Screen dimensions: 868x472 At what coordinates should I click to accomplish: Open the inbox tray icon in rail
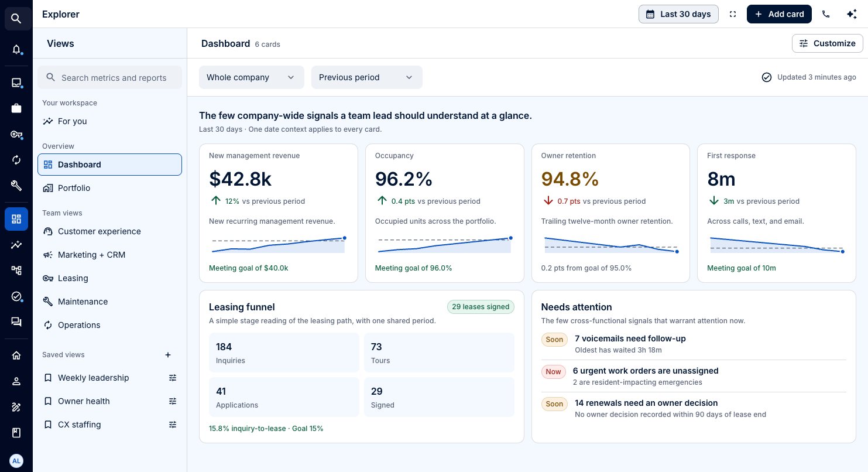tap(16, 83)
